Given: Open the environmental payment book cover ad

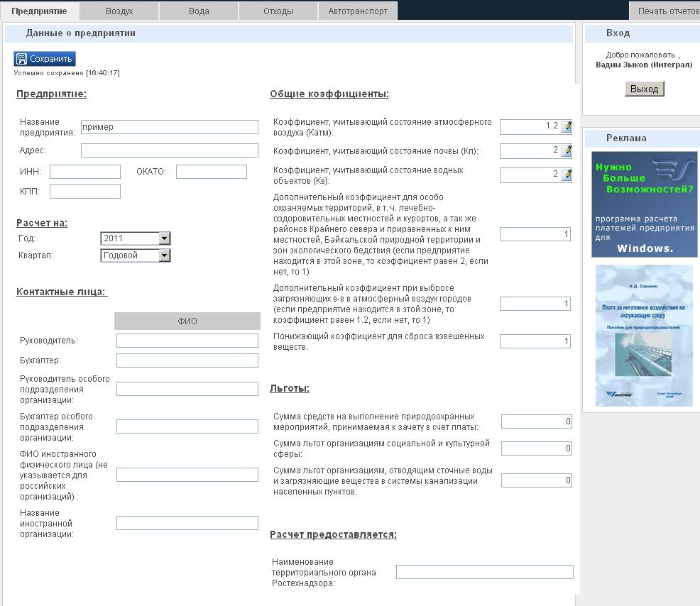Looking at the screenshot, I should [x=644, y=335].
